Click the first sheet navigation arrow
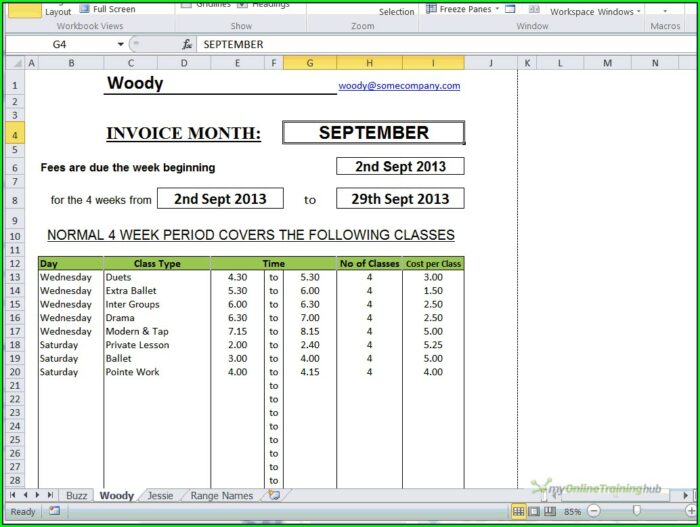 12,495
